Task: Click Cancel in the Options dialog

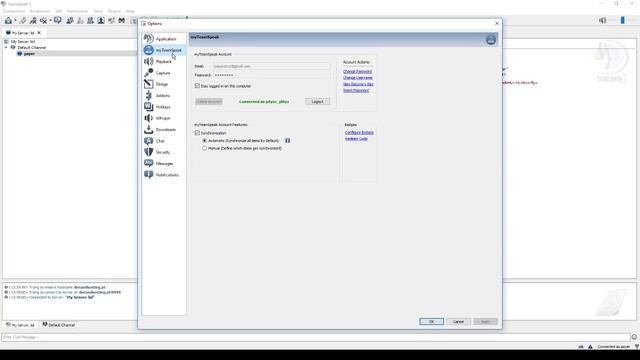Action: point(458,322)
